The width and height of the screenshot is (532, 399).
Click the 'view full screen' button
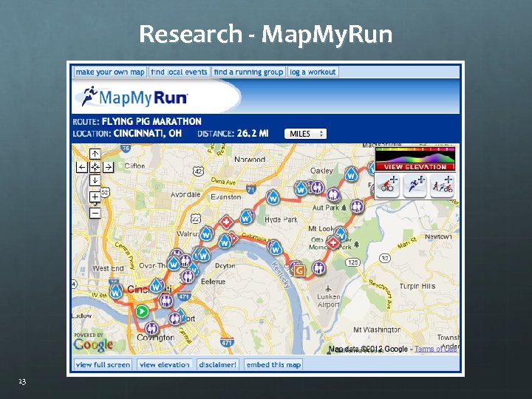tap(103, 365)
